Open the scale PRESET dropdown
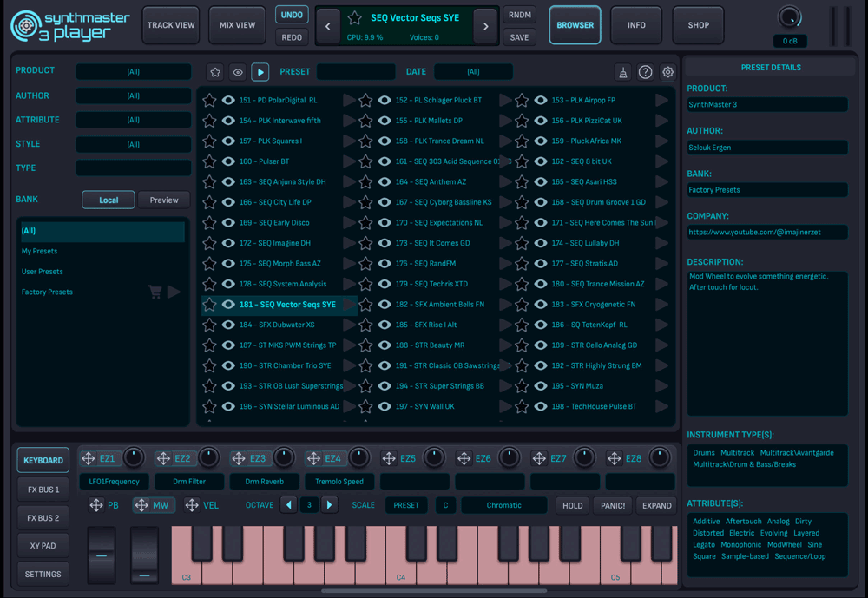The width and height of the screenshot is (868, 598). [x=406, y=505]
